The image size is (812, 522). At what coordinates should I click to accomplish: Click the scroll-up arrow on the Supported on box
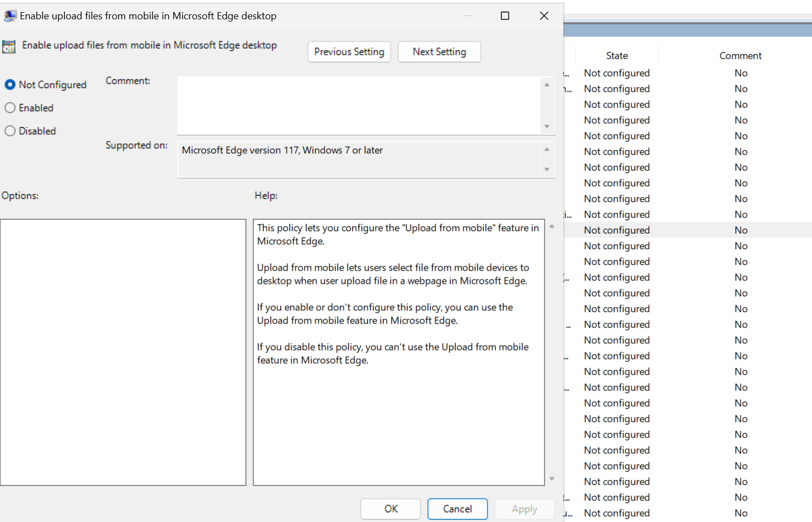547,148
